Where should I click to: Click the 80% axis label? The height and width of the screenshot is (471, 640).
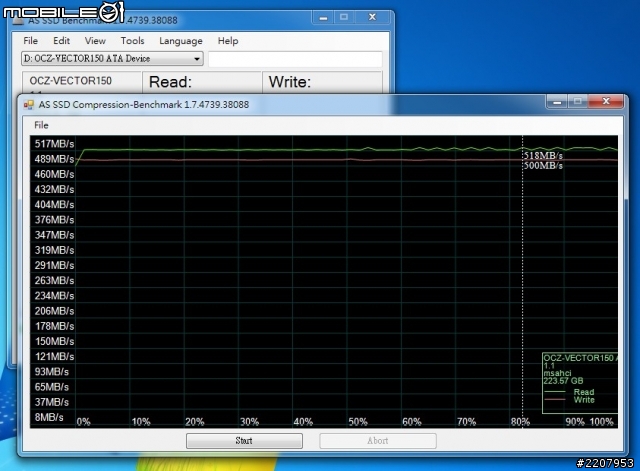(x=520, y=422)
